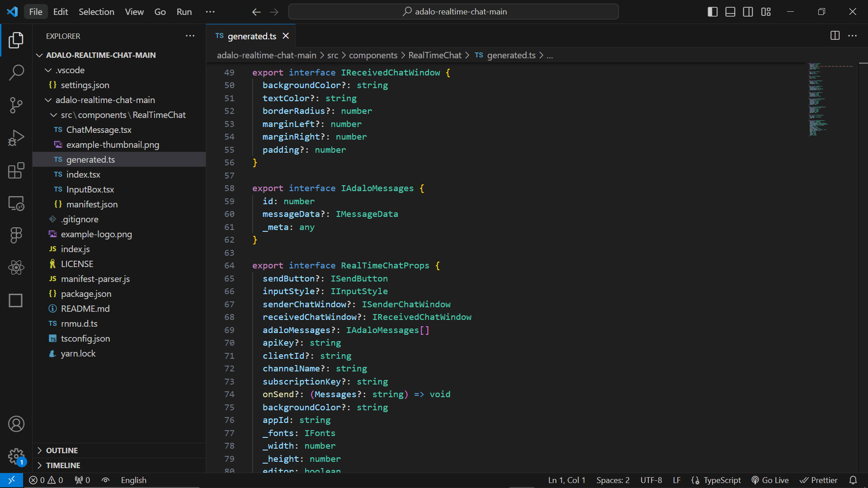Open the Source Control view
Image resolution: width=868 pixels, height=488 pixels.
pyautogui.click(x=16, y=105)
